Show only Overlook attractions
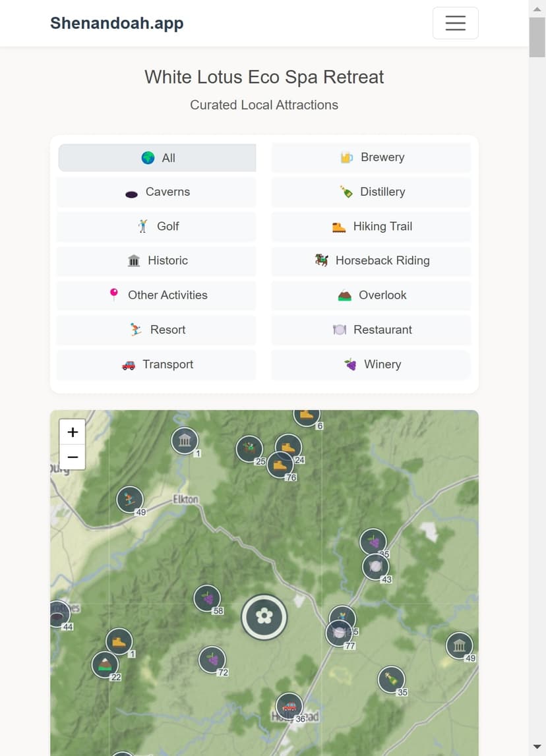Viewport: 546px width, 756px height. [x=371, y=295]
